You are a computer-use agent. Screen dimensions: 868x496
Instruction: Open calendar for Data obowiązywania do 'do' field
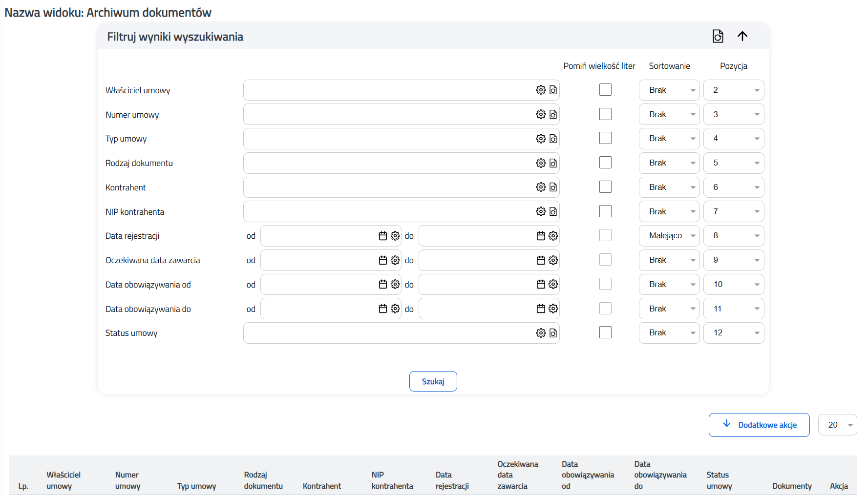(541, 309)
